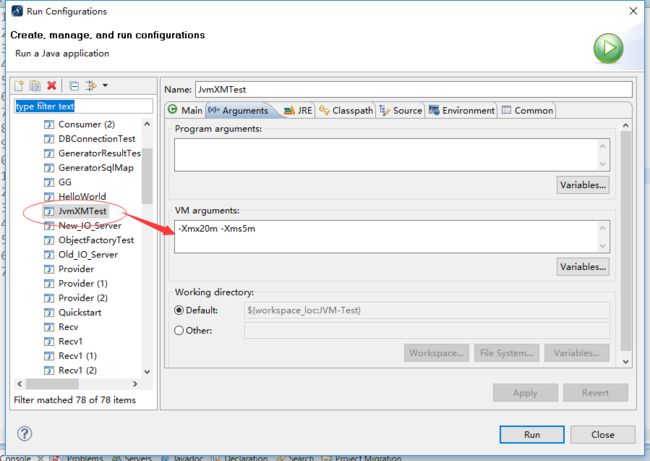Open the filter options dropdown arrow

(x=105, y=86)
